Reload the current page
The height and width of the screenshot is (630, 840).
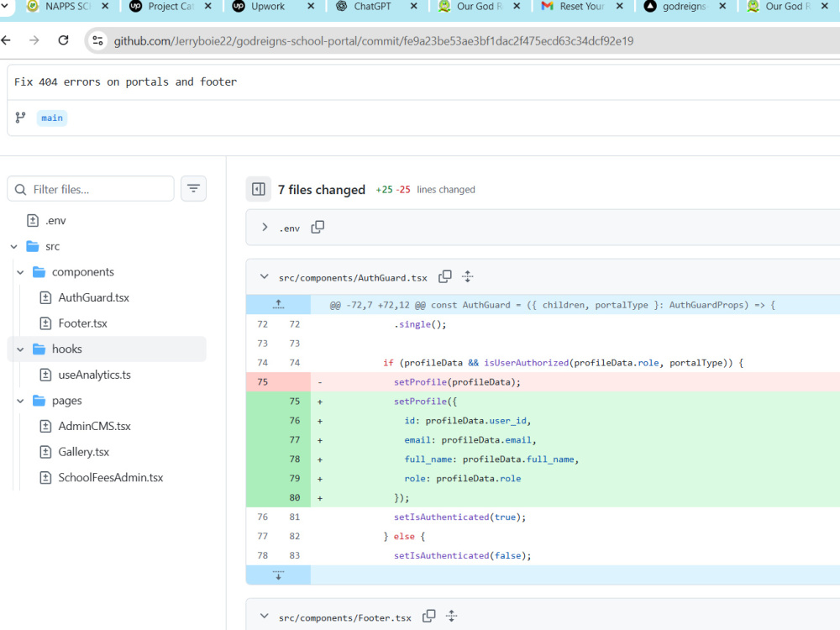click(63, 40)
